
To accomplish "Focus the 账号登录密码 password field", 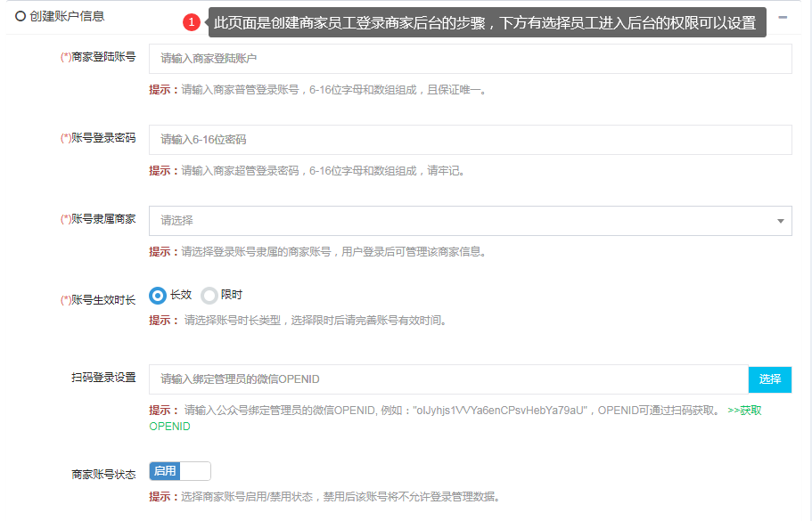I will [471, 140].
